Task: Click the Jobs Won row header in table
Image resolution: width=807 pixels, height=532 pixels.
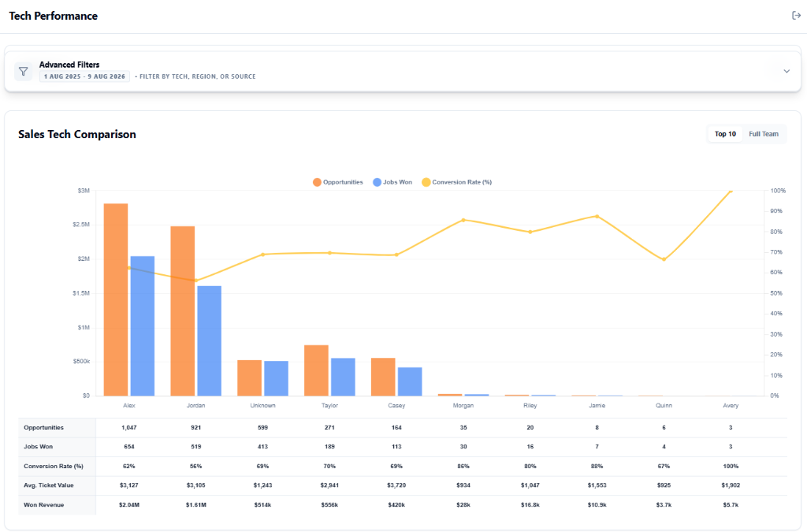Action: (57, 447)
